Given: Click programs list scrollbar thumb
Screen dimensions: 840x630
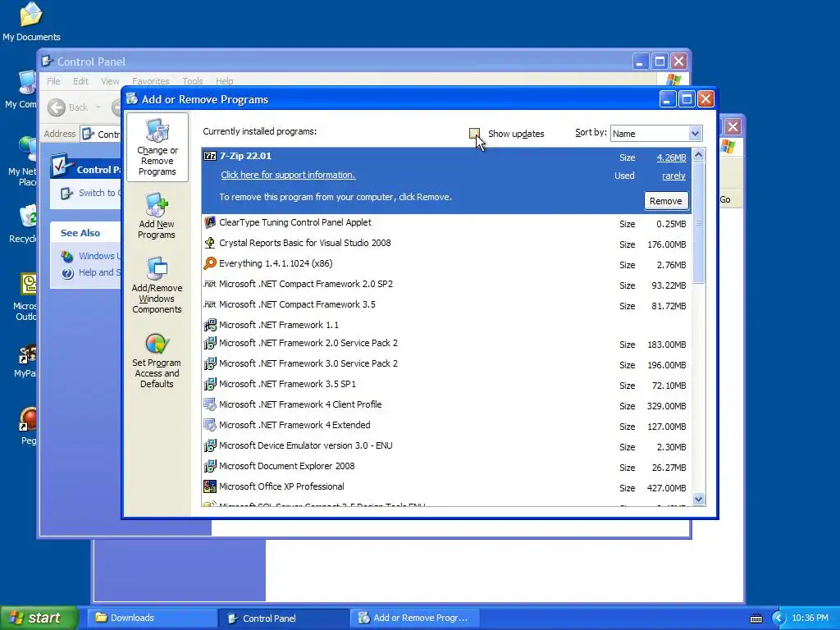Looking at the screenshot, I should [698, 222].
